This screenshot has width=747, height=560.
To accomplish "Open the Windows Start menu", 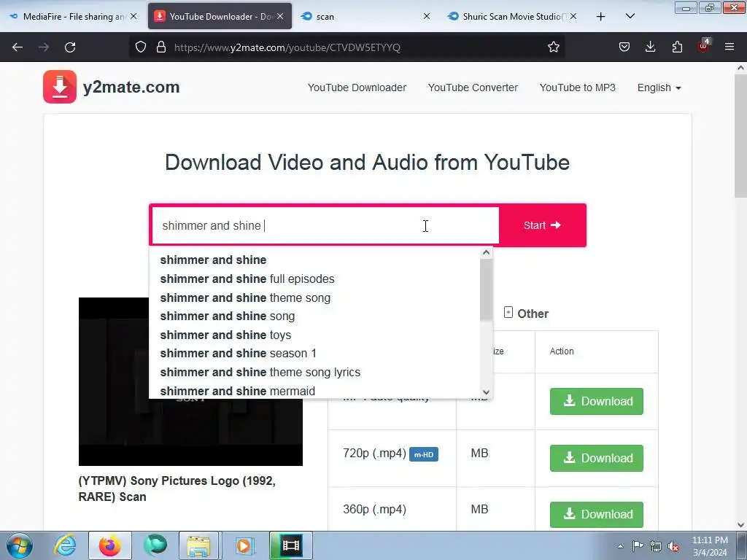I will 20,545.
